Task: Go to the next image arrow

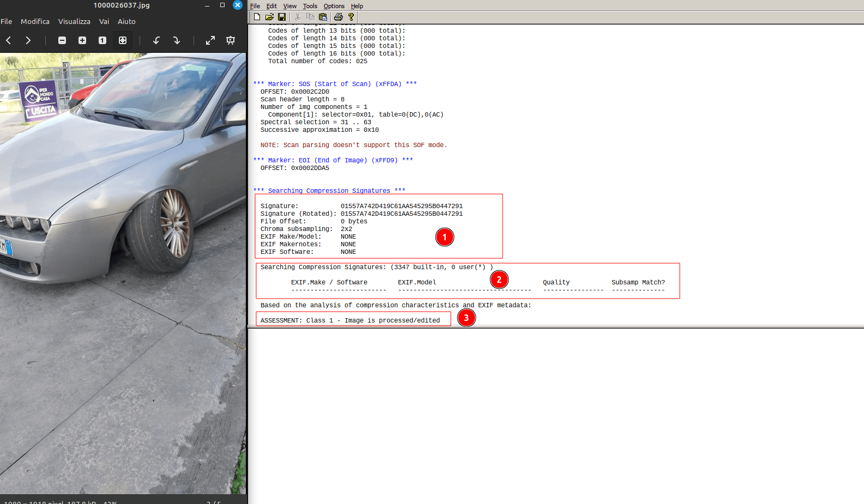Action: click(28, 40)
